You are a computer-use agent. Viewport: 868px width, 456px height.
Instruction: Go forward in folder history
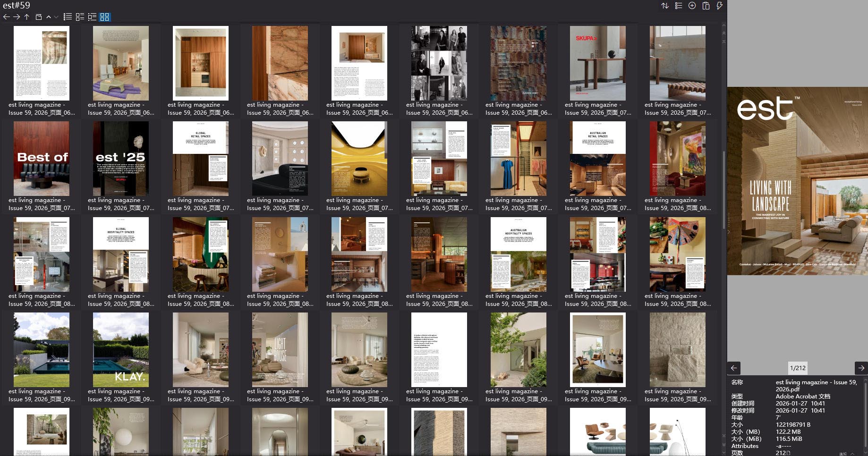coord(17,17)
